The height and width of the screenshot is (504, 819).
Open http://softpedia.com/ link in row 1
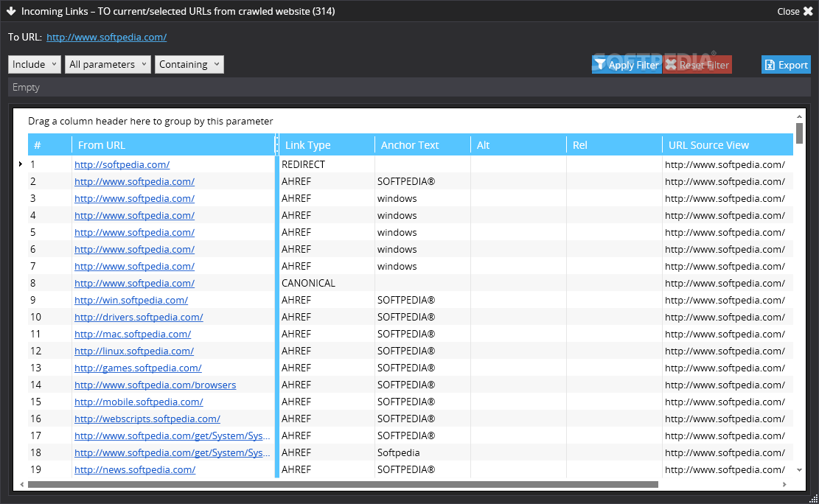point(122,164)
